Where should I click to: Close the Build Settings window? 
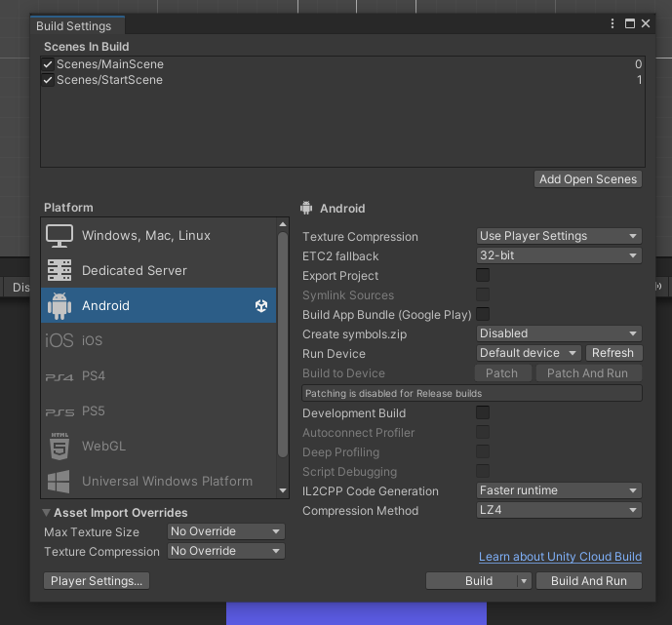646,23
